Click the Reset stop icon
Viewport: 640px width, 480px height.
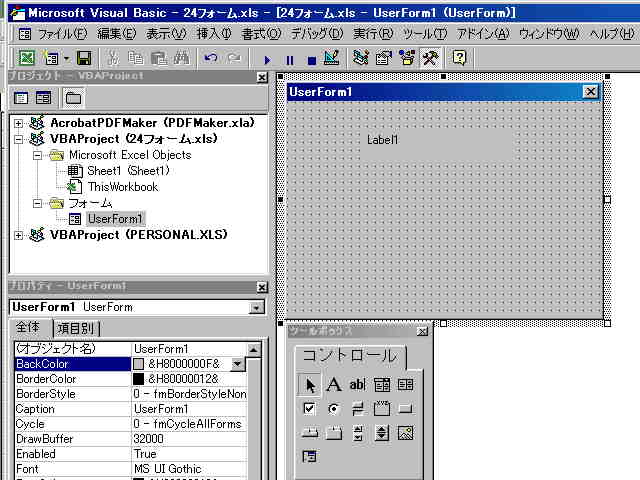pyautogui.click(x=312, y=60)
